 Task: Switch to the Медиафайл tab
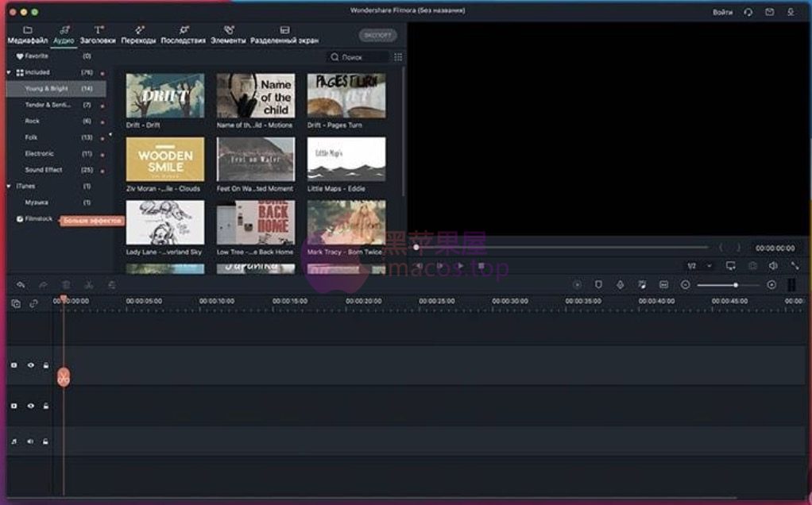point(28,35)
